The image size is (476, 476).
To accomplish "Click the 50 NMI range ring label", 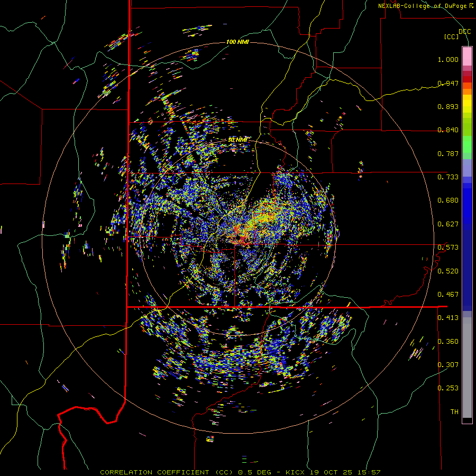I will 237,140.
